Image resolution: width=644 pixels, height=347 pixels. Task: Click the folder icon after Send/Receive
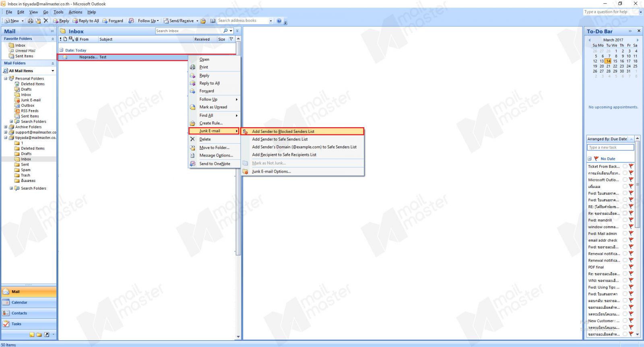click(203, 21)
